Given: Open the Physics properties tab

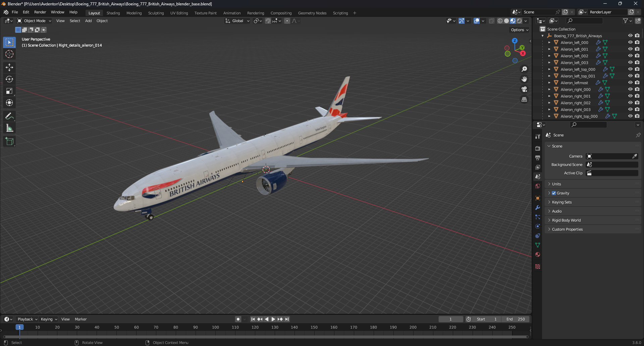Looking at the screenshot, I should tap(538, 226).
